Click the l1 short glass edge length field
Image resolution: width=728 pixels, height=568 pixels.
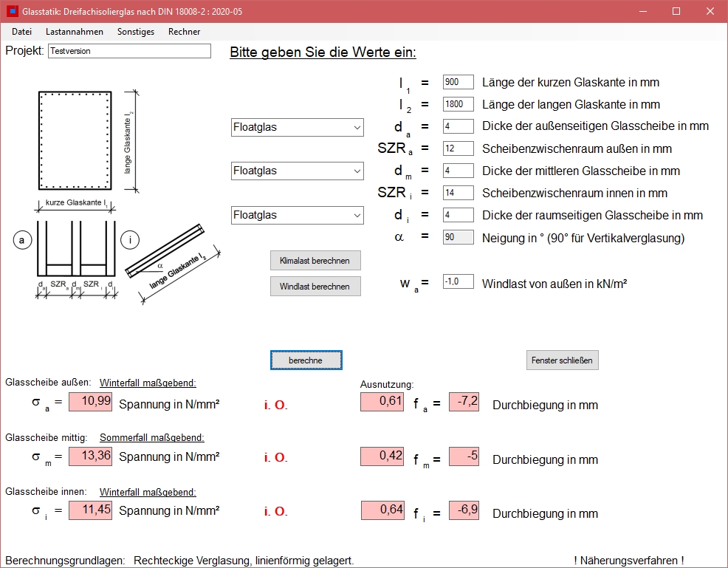[459, 82]
